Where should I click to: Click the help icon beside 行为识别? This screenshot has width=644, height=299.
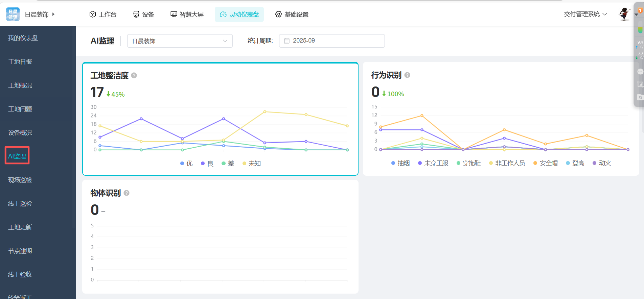(x=407, y=75)
